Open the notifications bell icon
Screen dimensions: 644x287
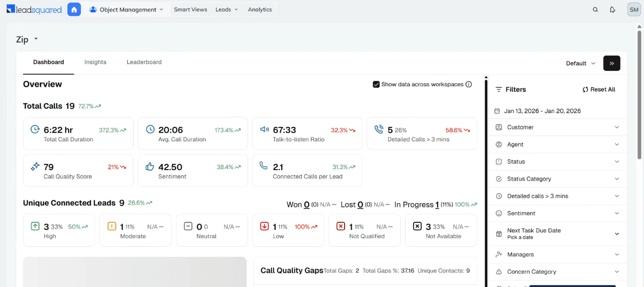[x=612, y=10]
